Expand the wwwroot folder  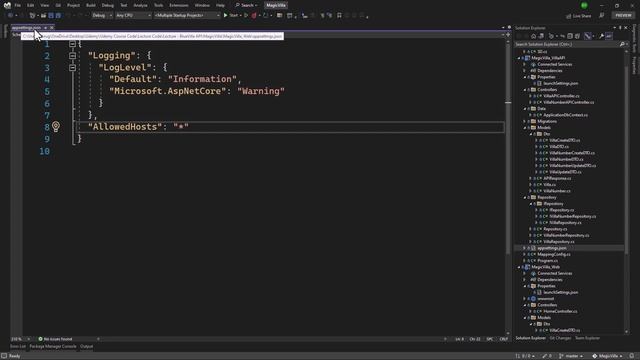tap(524, 299)
